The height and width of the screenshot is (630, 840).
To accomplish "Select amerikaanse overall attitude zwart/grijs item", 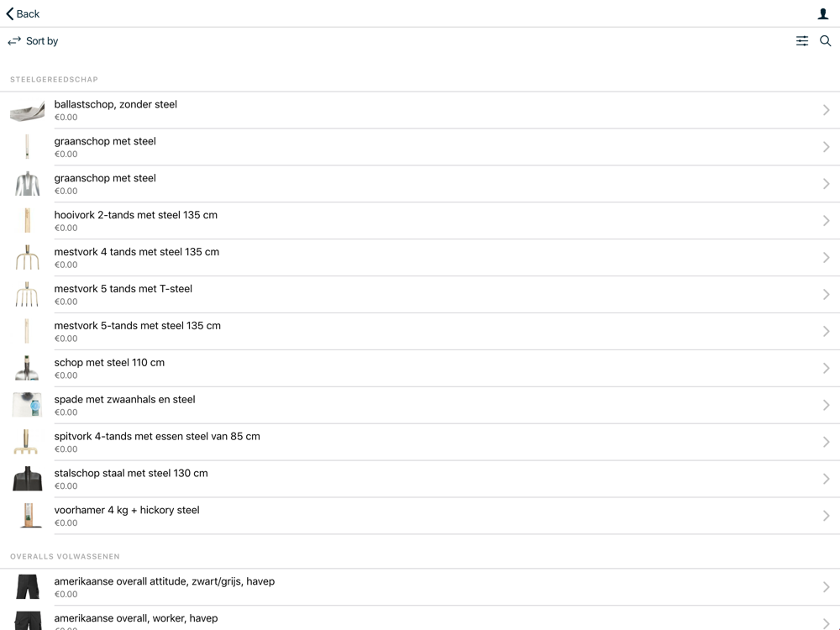I will [x=420, y=587].
